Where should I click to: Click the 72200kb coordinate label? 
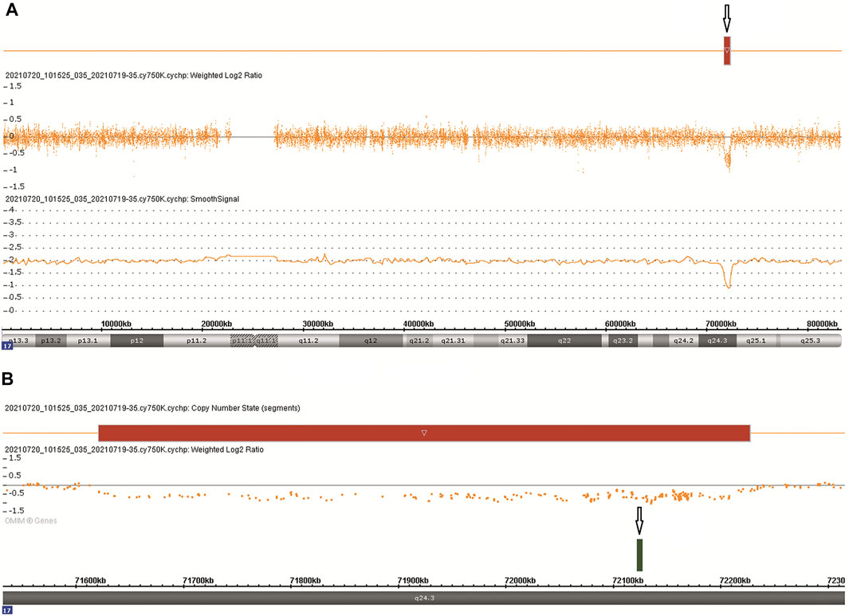coord(735,580)
